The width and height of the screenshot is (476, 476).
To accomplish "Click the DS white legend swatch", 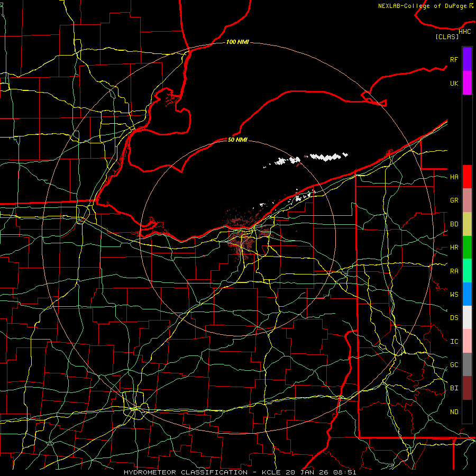I will [467, 317].
